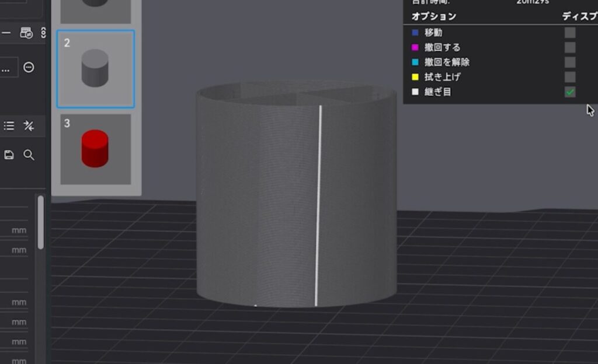The height and width of the screenshot is (364, 598).
Task: Open the list view icon
Action: [x=9, y=126]
